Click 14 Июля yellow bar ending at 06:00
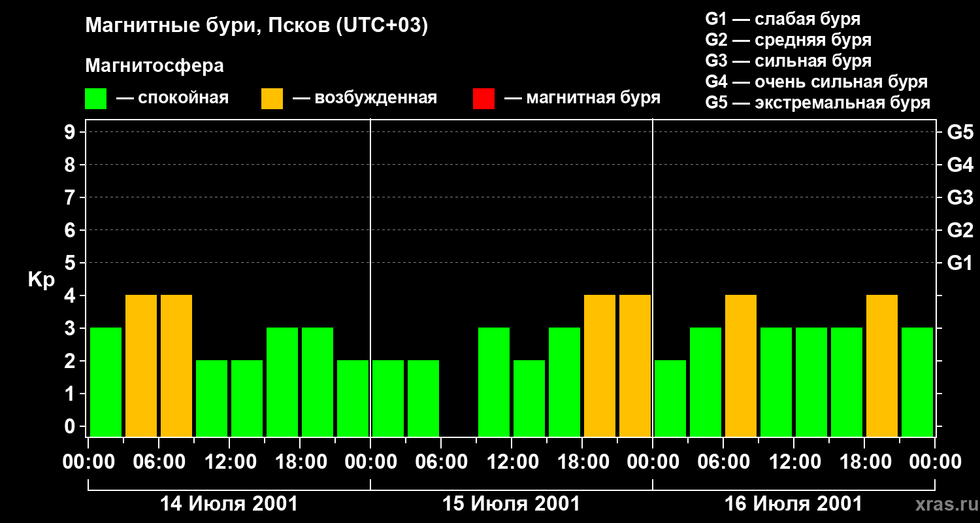Viewport: 980px width, 523px height. 141,365
